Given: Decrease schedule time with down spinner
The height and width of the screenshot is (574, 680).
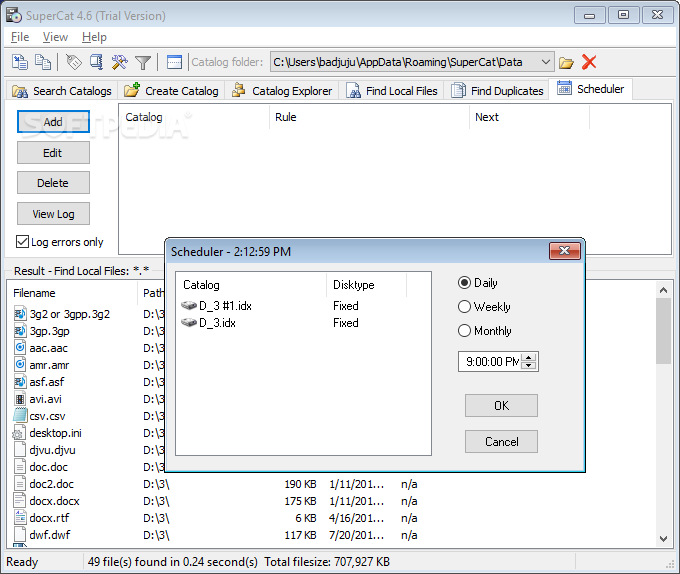Looking at the screenshot, I should click(529, 365).
